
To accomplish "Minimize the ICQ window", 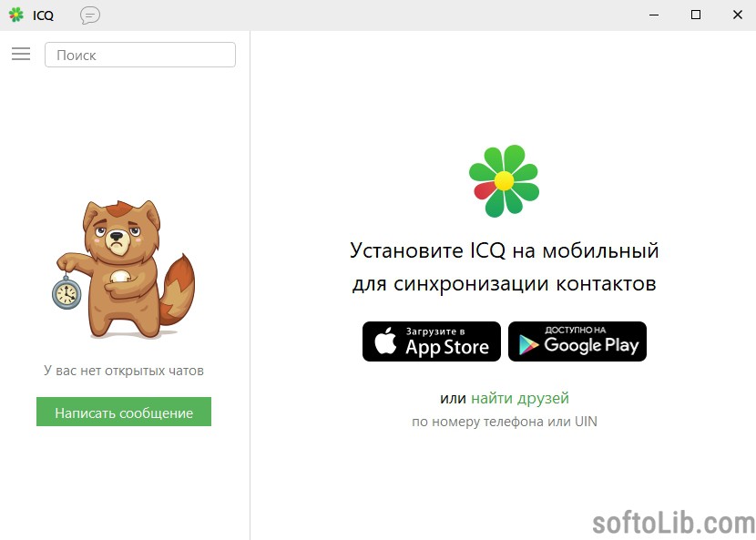I will (654, 15).
